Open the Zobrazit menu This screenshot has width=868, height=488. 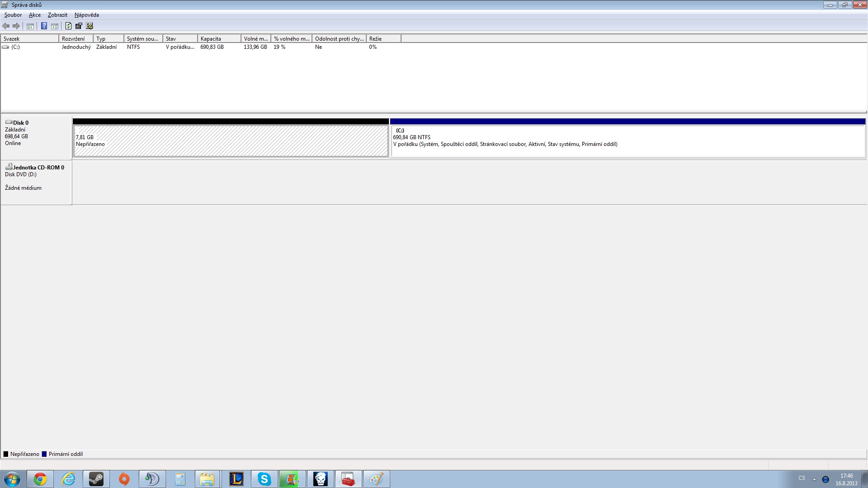(57, 15)
